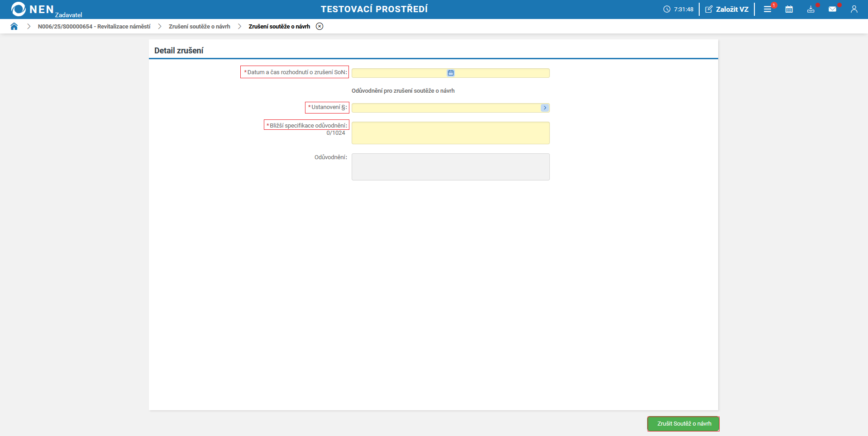The image size is (868, 436).
Task: Click the Bližší specifikace odůvodnění label
Action: click(x=307, y=125)
